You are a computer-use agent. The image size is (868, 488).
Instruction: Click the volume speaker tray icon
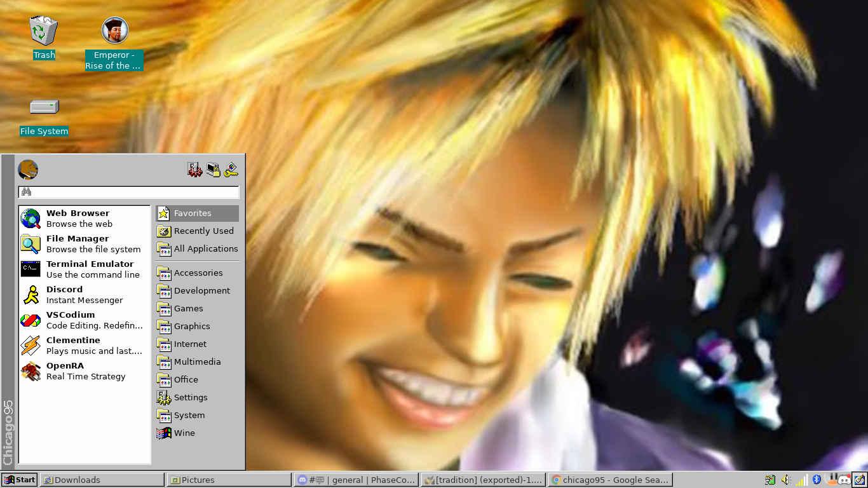coord(786,480)
